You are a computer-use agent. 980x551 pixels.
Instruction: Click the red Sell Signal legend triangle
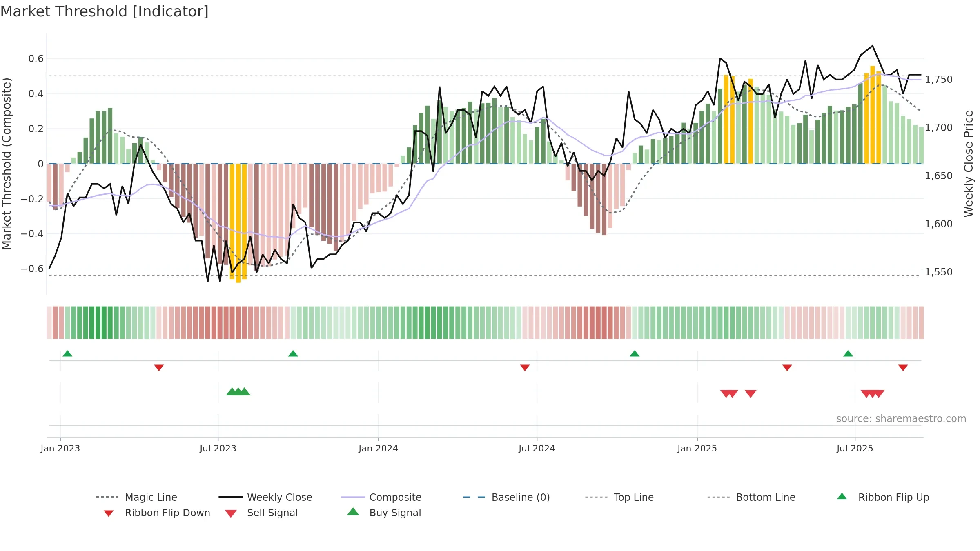tap(231, 513)
